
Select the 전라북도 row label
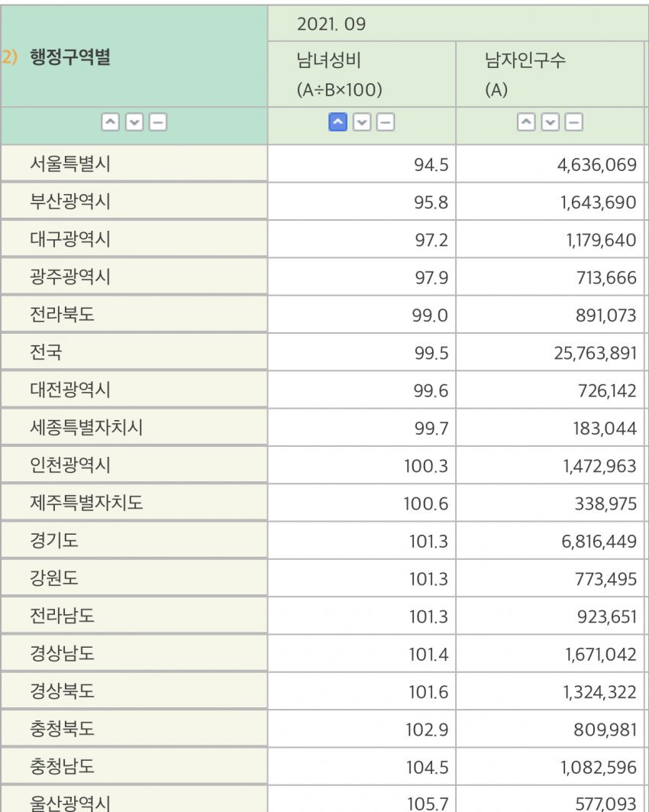tap(62, 315)
